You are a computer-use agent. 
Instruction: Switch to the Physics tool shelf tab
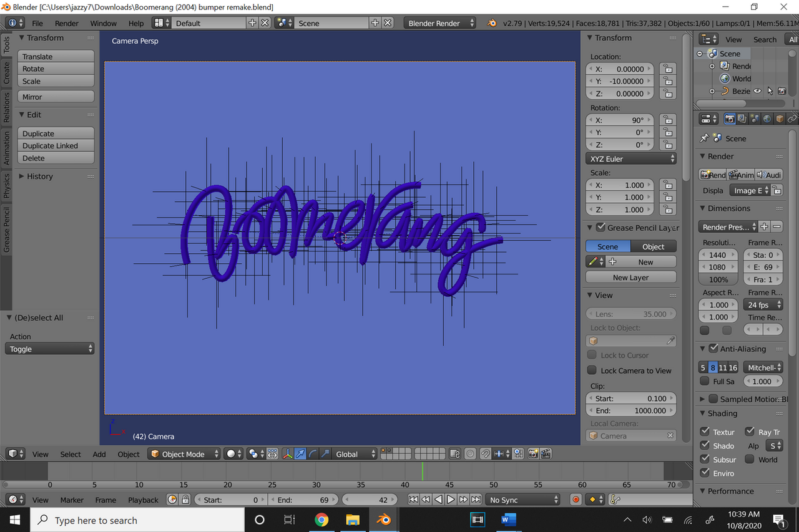point(7,186)
